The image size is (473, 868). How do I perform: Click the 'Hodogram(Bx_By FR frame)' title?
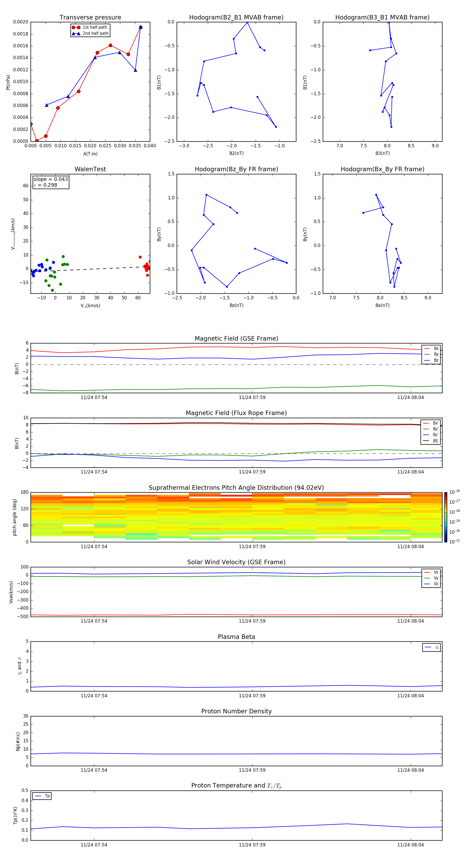(382, 169)
